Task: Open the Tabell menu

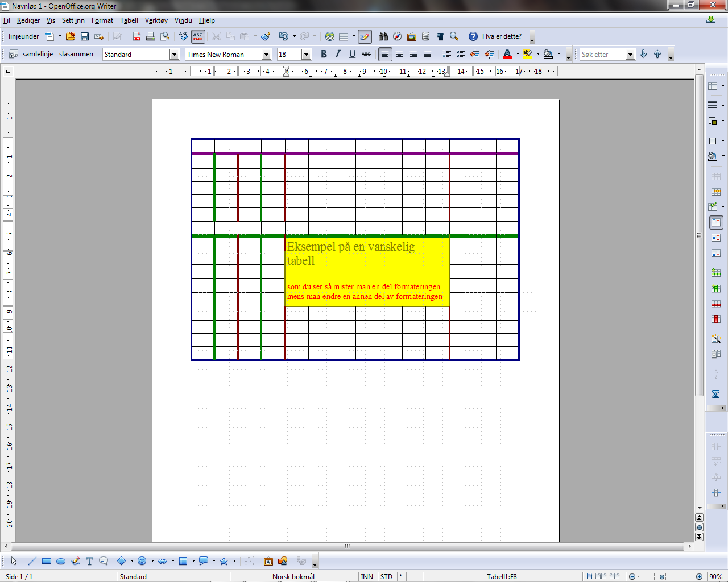Action: (129, 20)
